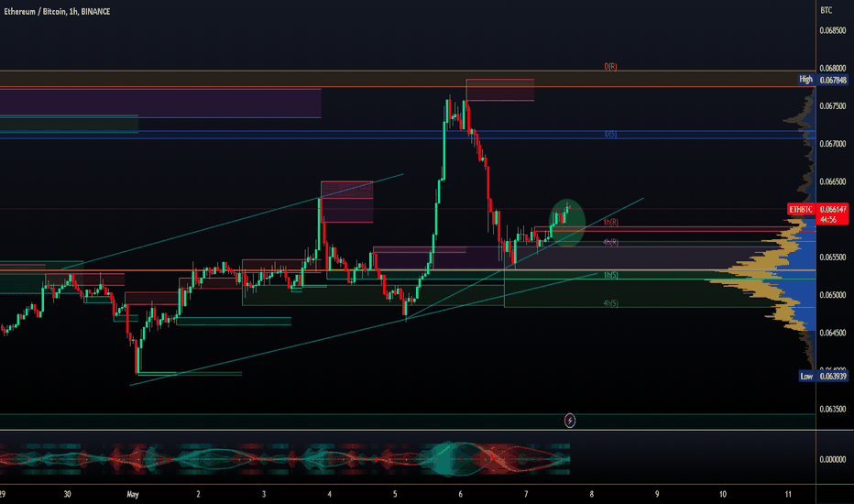854x504 pixels.
Task: Click the High label badge
Action: [x=806, y=80]
